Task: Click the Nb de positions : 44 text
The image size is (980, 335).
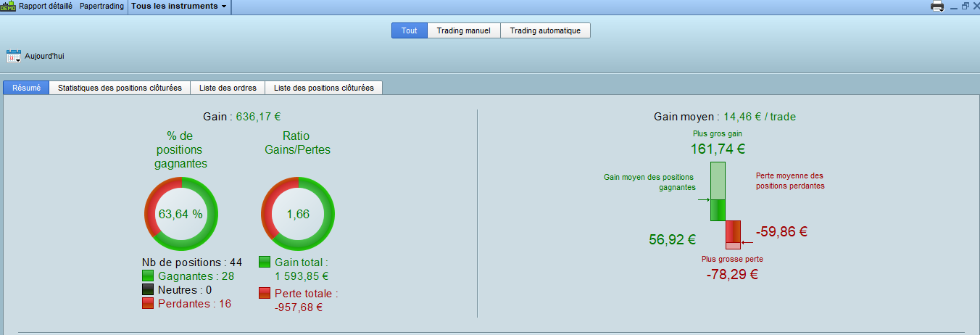Action: pos(192,262)
